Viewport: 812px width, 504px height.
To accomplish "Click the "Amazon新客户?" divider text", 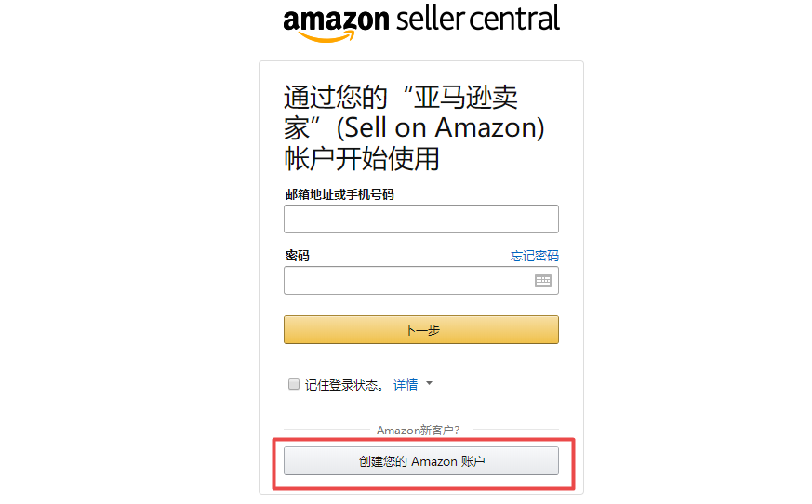I will pyautogui.click(x=418, y=430).
